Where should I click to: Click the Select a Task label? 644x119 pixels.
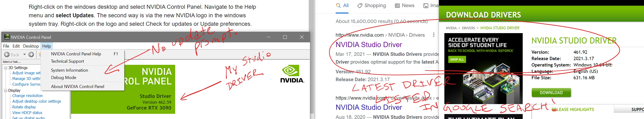(11, 62)
